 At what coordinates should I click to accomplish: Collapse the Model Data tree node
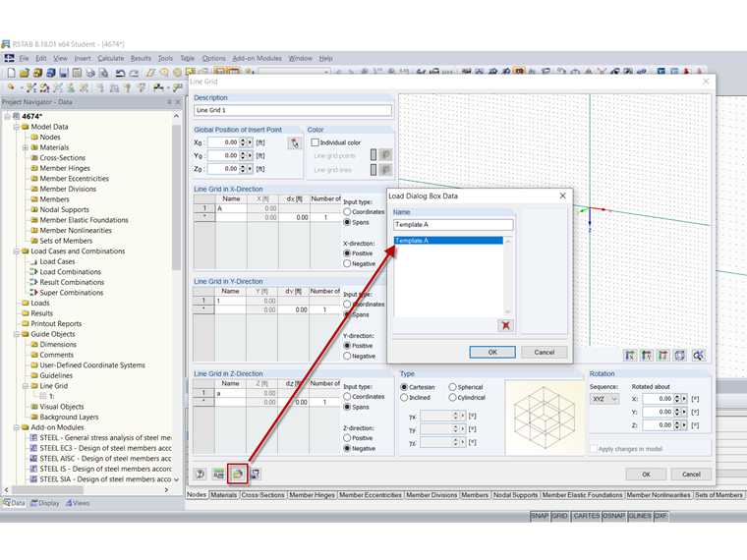point(16,127)
